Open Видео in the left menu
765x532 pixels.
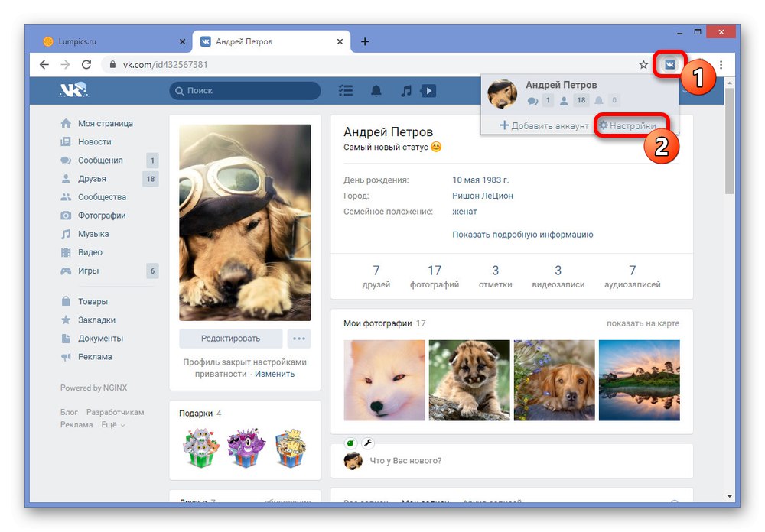[x=90, y=252]
